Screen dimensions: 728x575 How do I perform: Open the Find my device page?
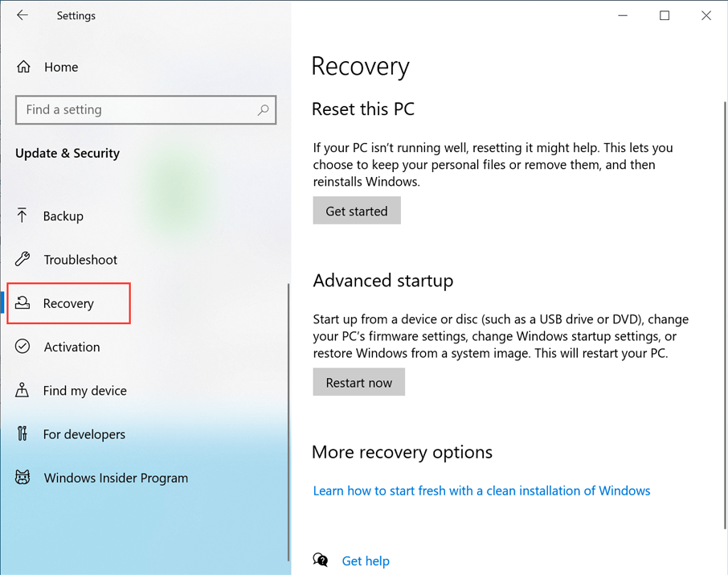point(85,391)
